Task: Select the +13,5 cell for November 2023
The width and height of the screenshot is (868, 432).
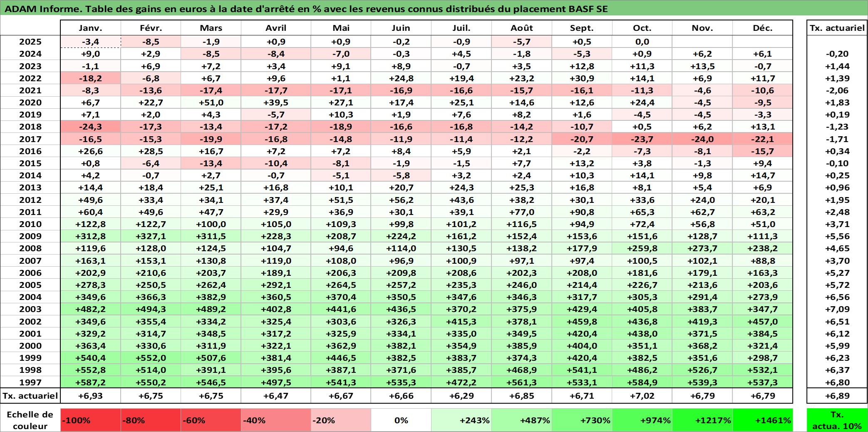Action: [702, 66]
